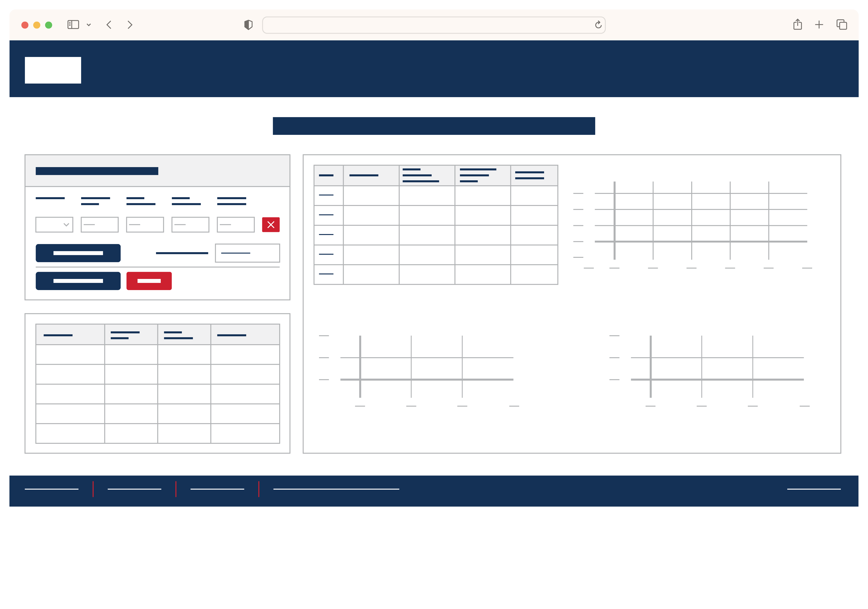Click the red button beside blue button

(149, 281)
